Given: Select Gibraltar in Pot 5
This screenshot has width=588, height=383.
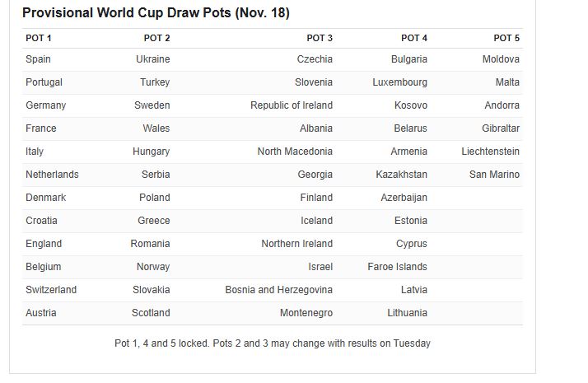Looking at the screenshot, I should [x=501, y=128].
